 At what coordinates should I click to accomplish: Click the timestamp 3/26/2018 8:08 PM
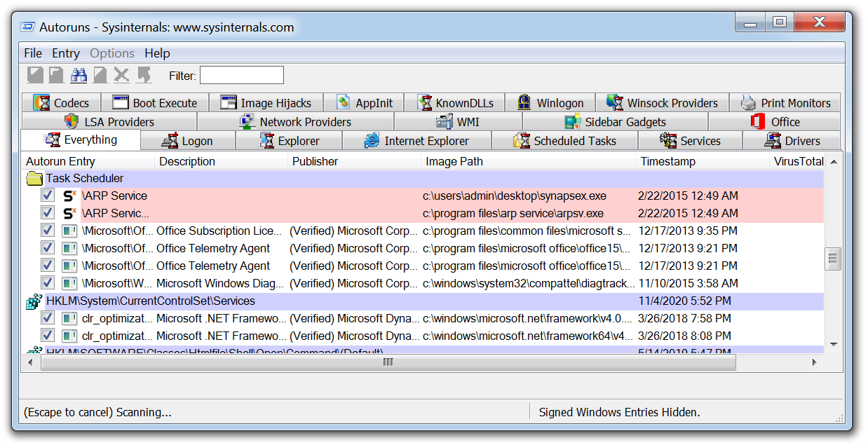(x=684, y=336)
